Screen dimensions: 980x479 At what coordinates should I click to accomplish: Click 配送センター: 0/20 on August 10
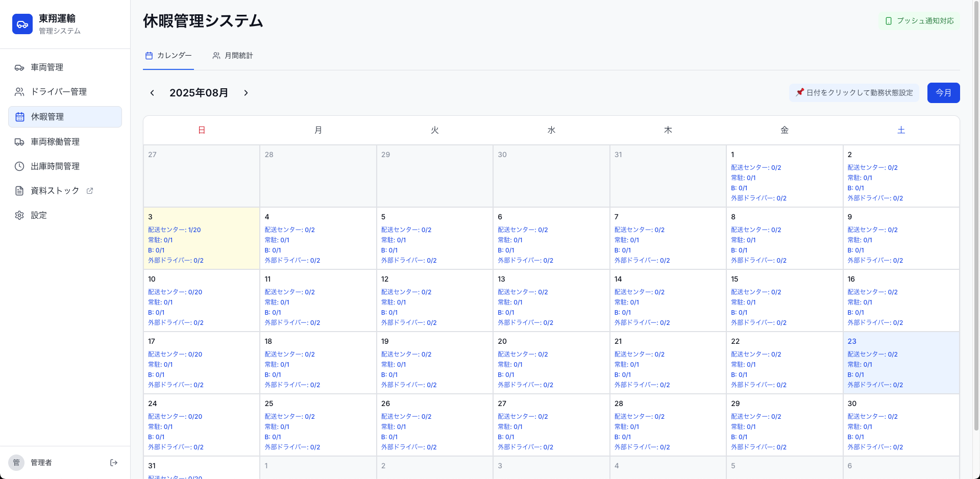175,292
